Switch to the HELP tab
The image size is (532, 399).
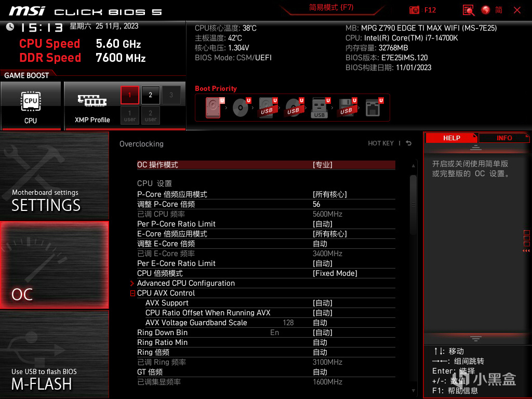451,138
